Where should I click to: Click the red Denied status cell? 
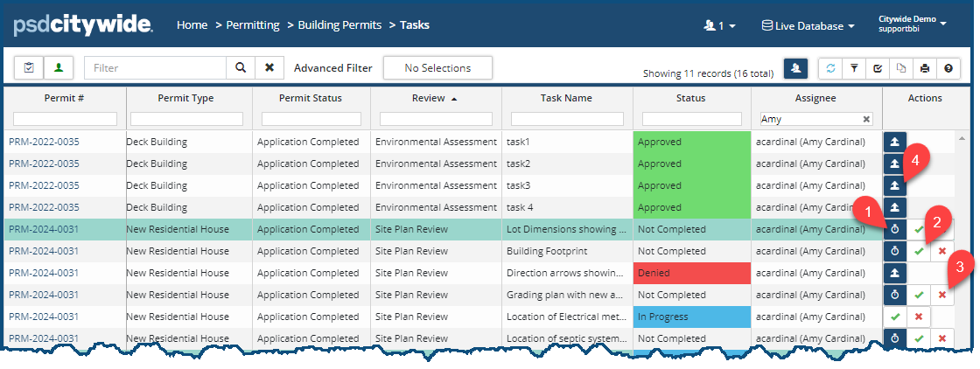click(x=691, y=273)
